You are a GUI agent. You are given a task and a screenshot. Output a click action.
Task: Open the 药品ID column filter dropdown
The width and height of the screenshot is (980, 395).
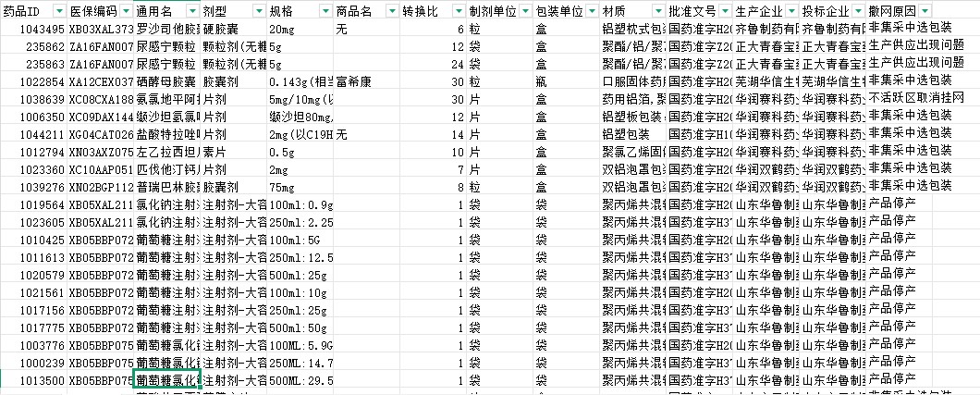pos(59,11)
